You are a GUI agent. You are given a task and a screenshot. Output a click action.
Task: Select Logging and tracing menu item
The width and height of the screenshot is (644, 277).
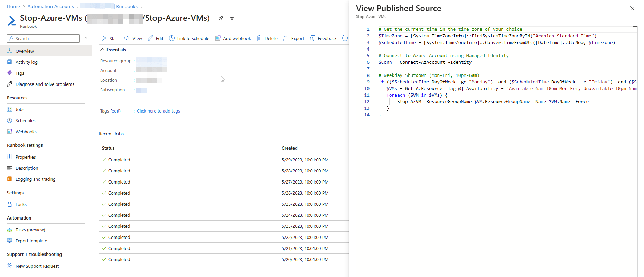(35, 179)
